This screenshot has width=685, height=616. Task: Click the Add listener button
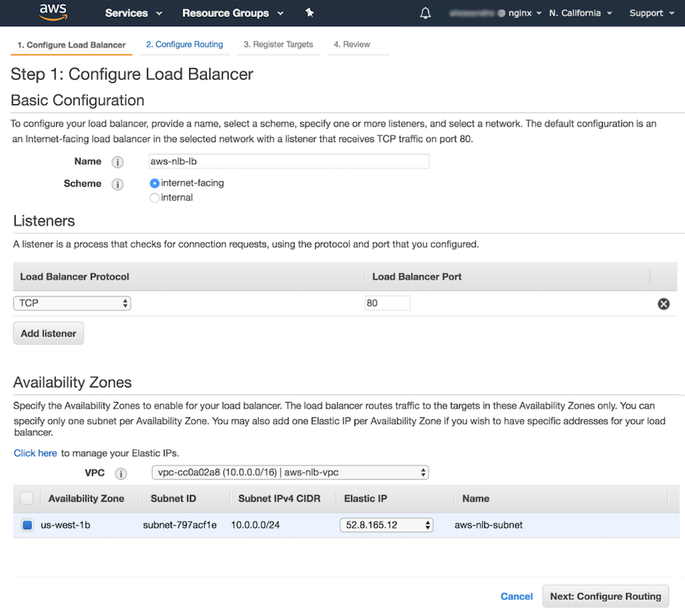coord(49,333)
